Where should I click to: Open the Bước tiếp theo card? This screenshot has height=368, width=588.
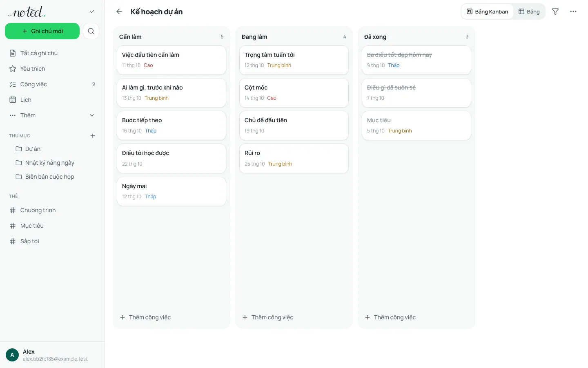point(171,126)
